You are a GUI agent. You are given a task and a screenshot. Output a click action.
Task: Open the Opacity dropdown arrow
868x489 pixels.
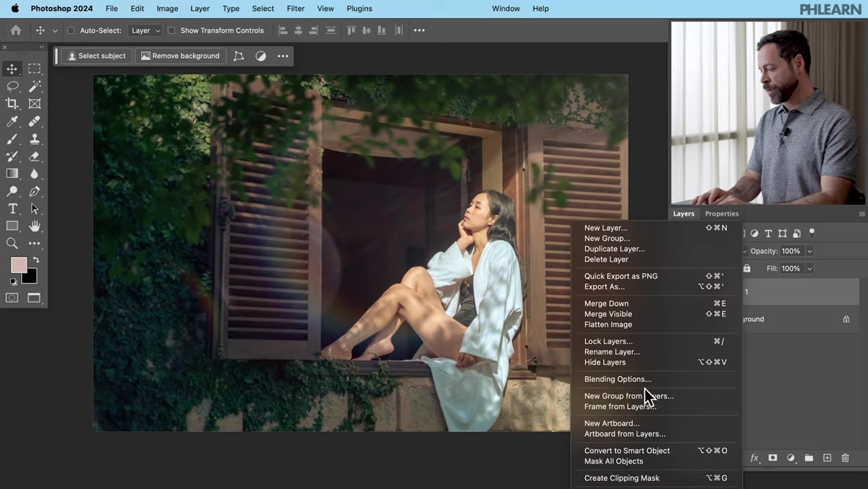809,251
